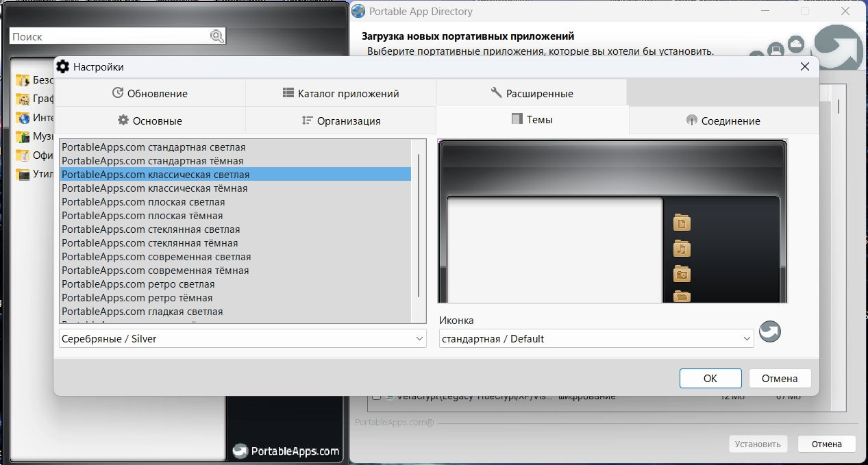Click the search magnifier icon in the launcher

pyautogui.click(x=217, y=37)
